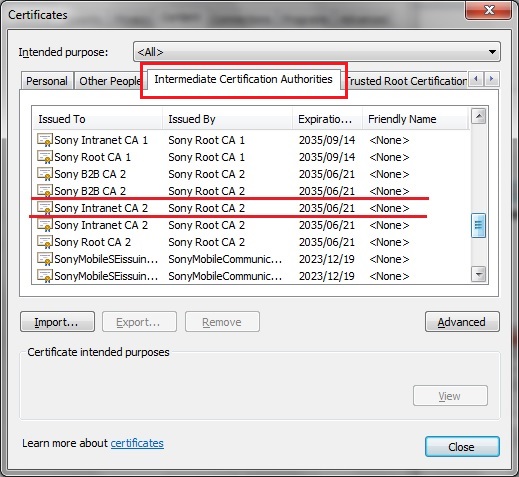Open the Intended purpose dropdown
519x477 pixels.
(317, 52)
